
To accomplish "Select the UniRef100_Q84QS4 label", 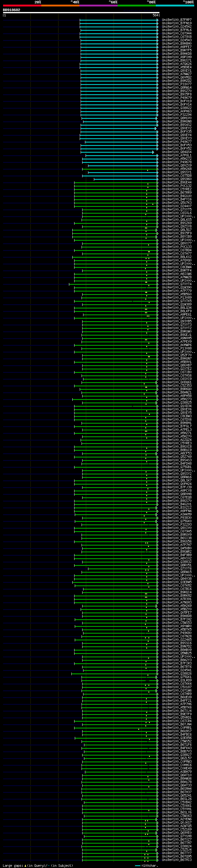I will (x=177, y=152).
